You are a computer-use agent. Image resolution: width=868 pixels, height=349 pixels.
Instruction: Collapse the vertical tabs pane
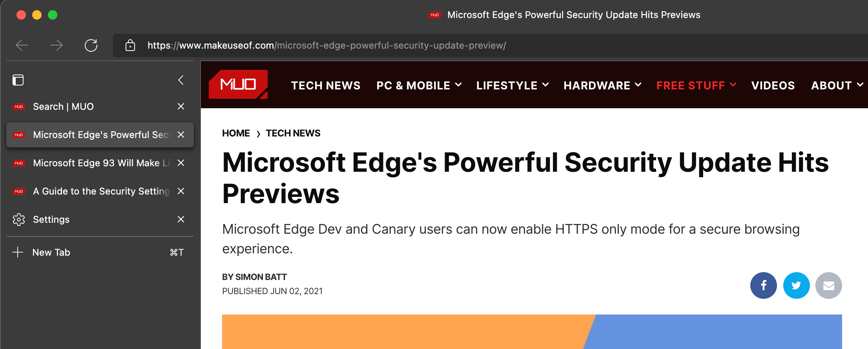click(181, 80)
